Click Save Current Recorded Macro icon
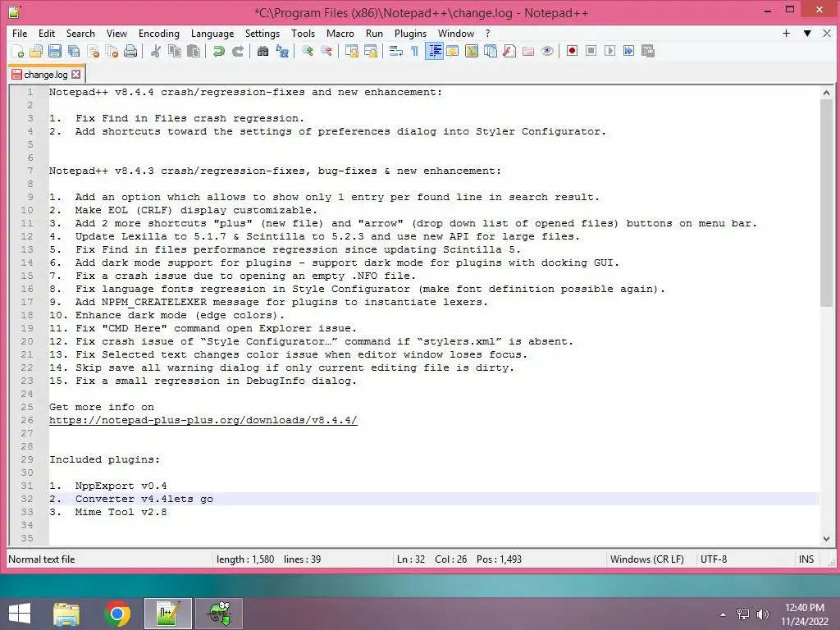The image size is (840, 630). pyautogui.click(x=648, y=51)
